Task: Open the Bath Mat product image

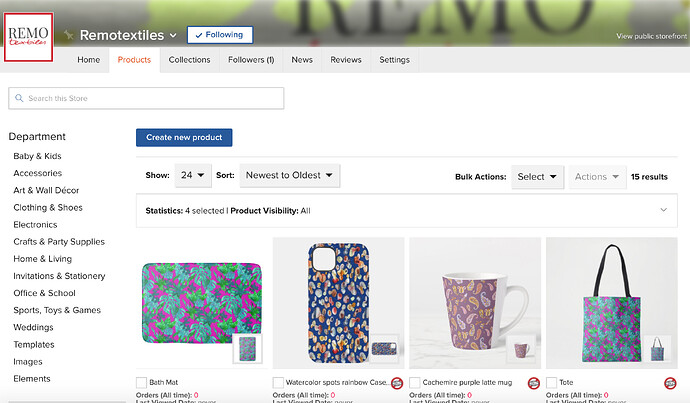Action: point(202,303)
